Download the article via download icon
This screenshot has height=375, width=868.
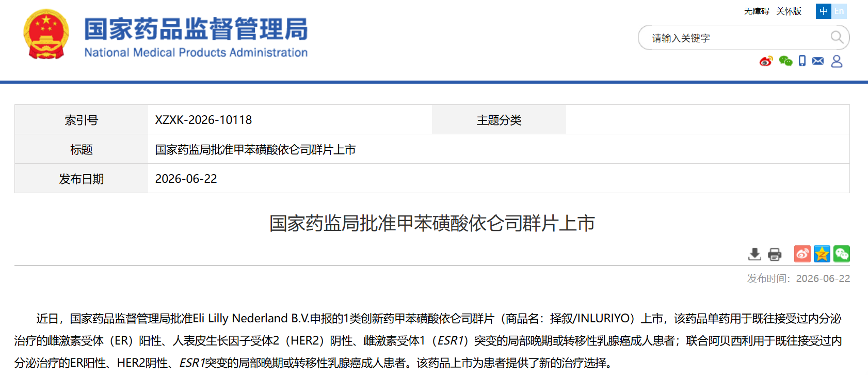pos(754,254)
